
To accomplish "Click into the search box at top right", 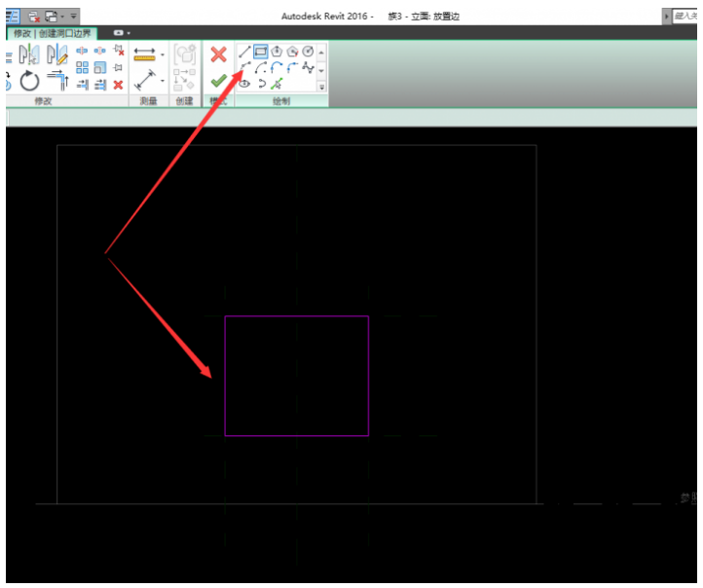I will click(x=685, y=17).
